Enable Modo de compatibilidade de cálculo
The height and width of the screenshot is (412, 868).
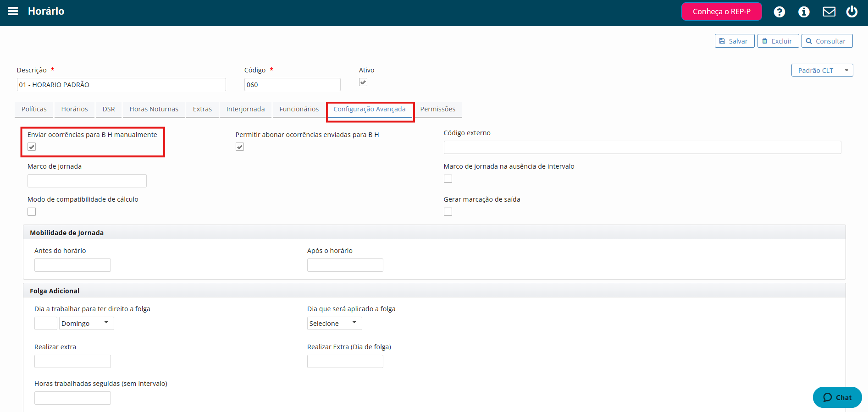(32, 212)
